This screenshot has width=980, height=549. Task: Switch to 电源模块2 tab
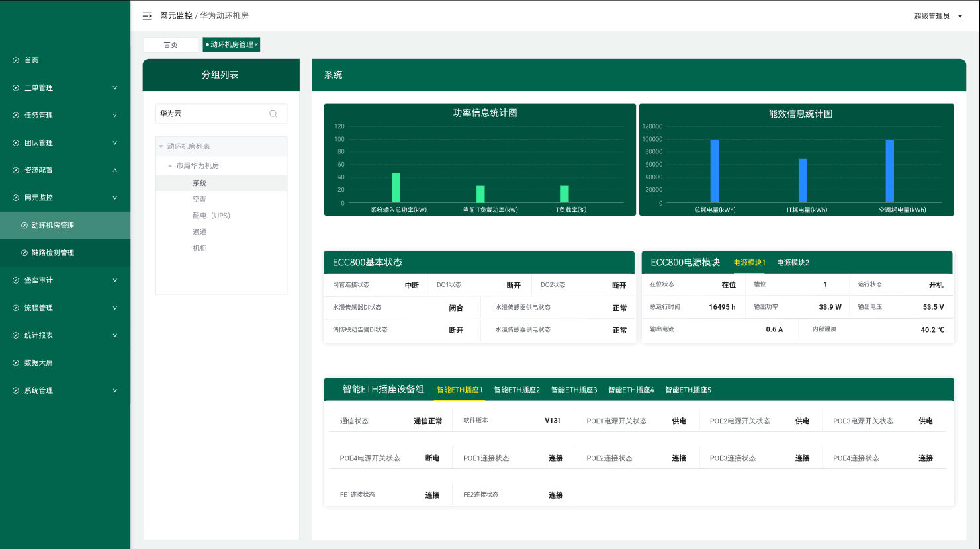click(x=793, y=263)
